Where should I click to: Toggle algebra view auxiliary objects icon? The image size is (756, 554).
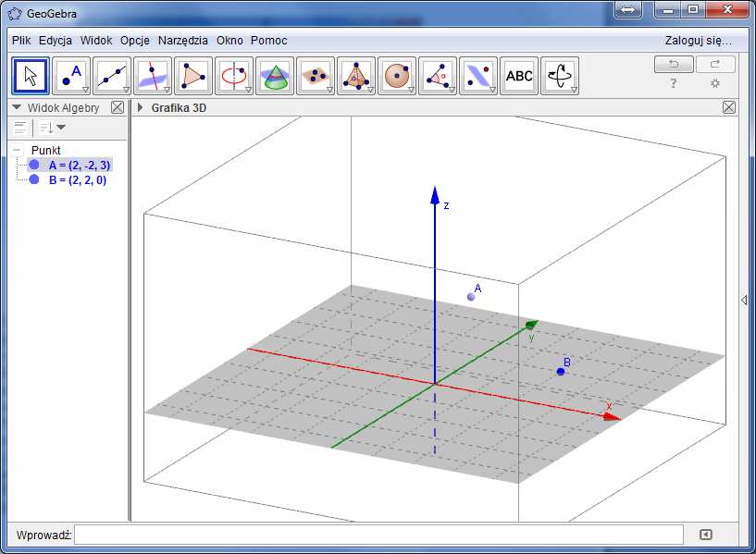(x=20, y=128)
